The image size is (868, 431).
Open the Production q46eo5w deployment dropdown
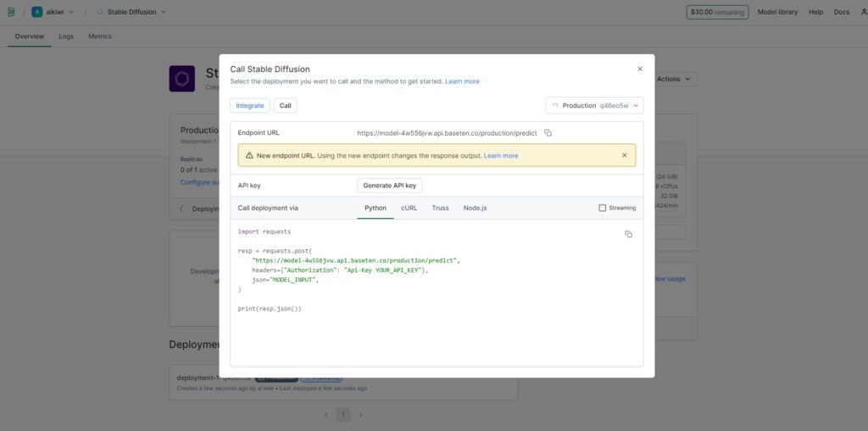594,105
